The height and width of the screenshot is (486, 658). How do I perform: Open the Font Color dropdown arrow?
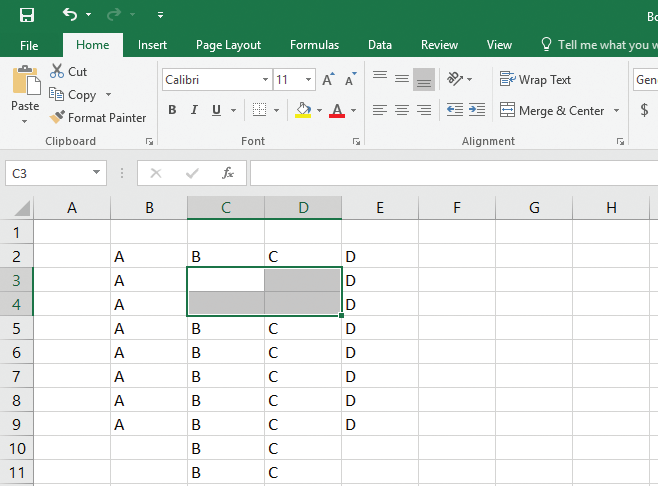[x=353, y=110]
